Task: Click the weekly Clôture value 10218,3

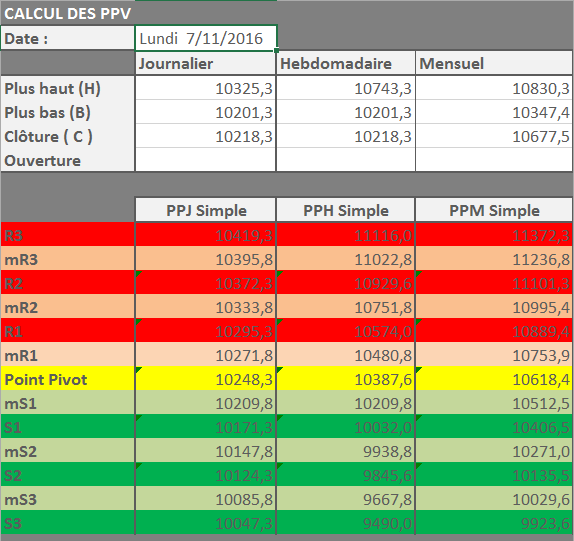Action: tap(346, 137)
